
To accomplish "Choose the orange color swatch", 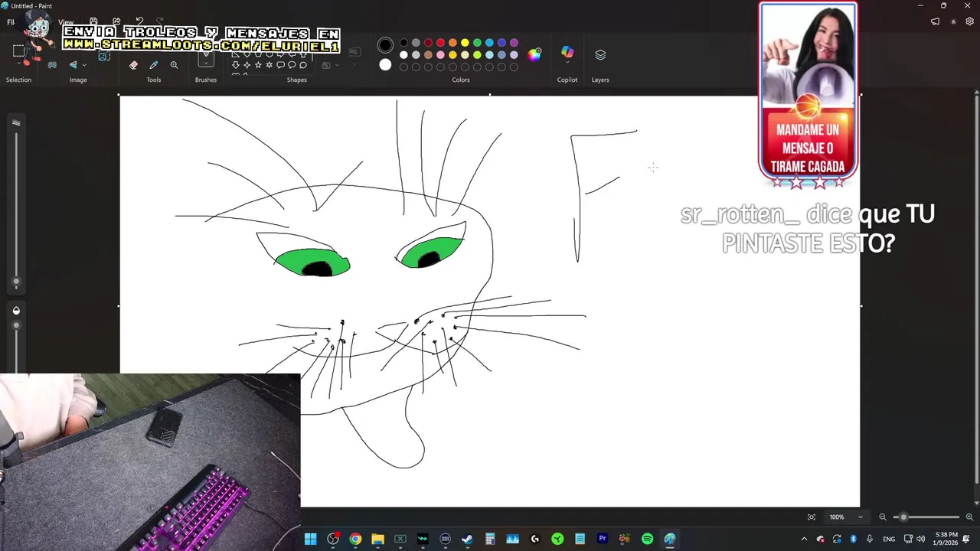I will click(452, 43).
